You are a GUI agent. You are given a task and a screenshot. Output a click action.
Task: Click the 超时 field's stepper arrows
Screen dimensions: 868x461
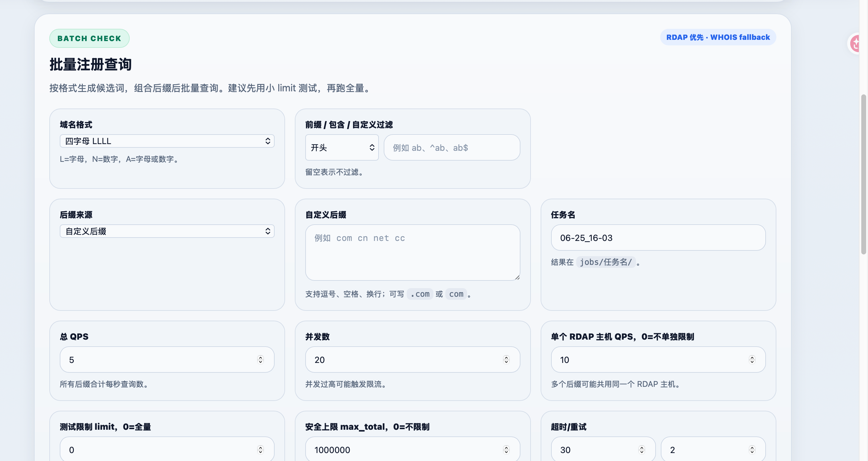coord(641,450)
